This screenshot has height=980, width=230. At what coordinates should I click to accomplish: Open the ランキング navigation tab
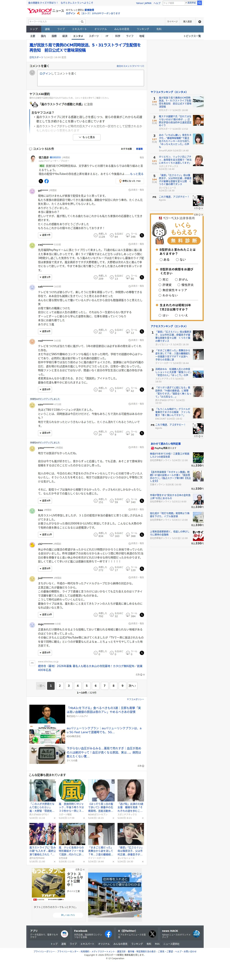tap(143, 29)
